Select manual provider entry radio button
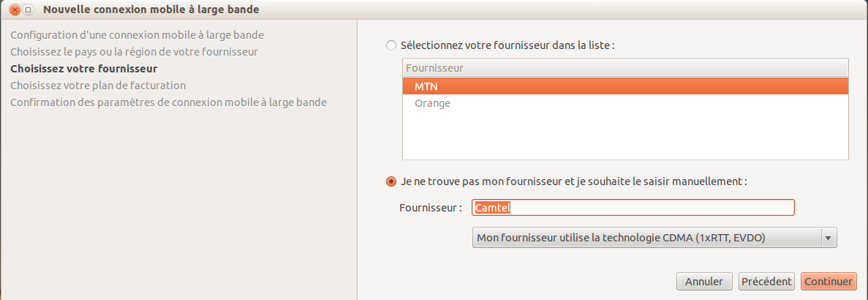Screen dimensions: 868x300 tap(391, 181)
